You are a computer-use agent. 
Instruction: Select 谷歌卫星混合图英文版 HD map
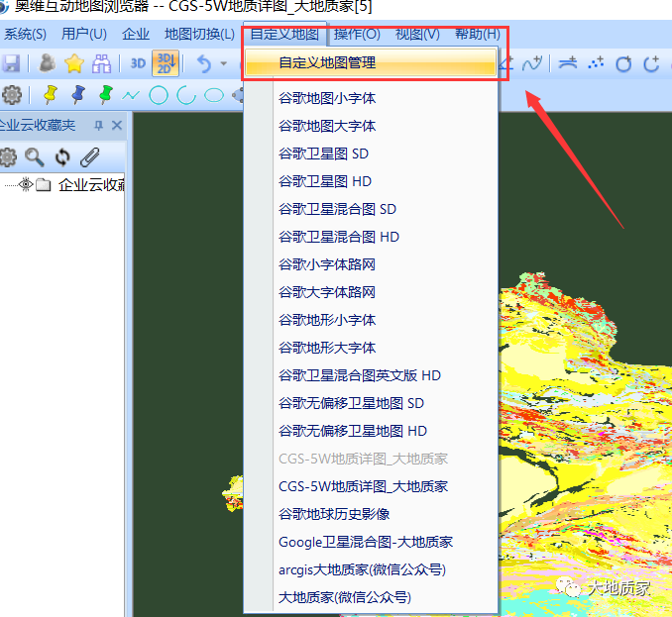(x=371, y=375)
